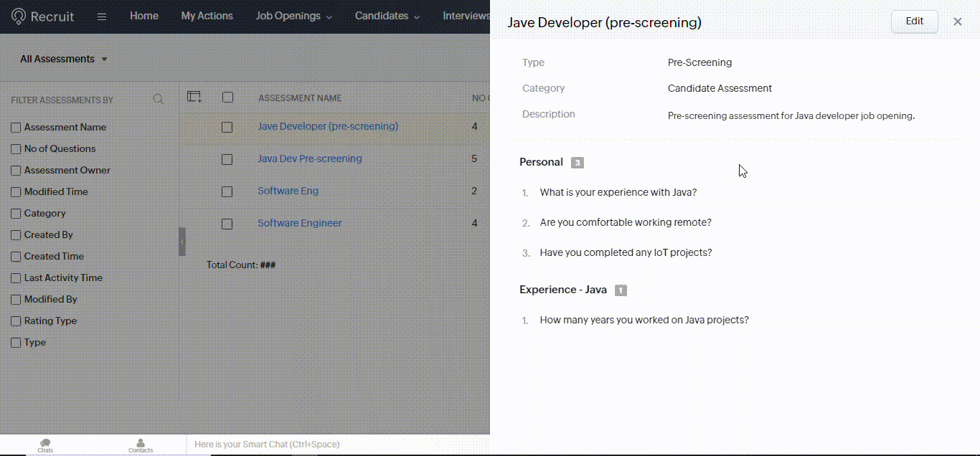Select the checkbox for Software Engineer row
Screen dimensions: 980x456
coord(227,224)
